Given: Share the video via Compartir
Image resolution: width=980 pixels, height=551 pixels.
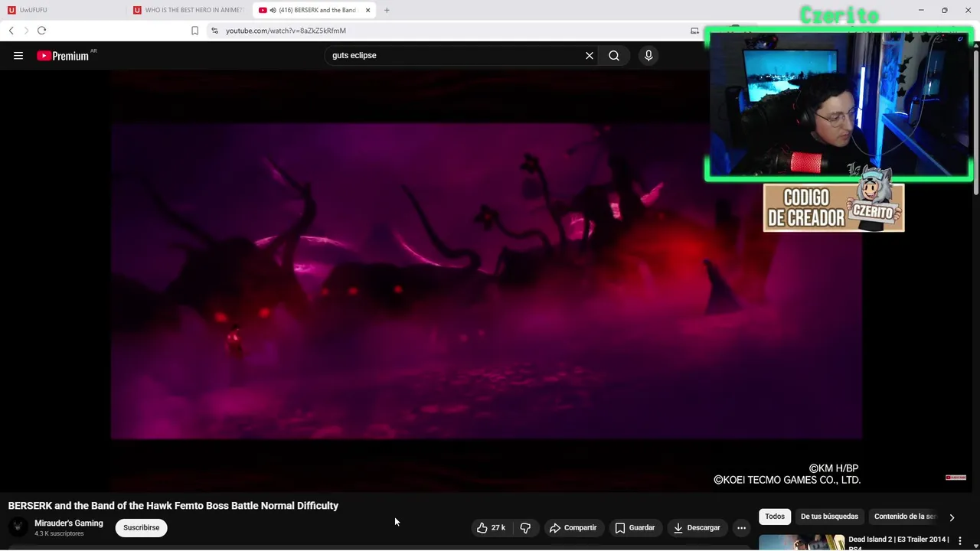Looking at the screenshot, I should point(573,527).
